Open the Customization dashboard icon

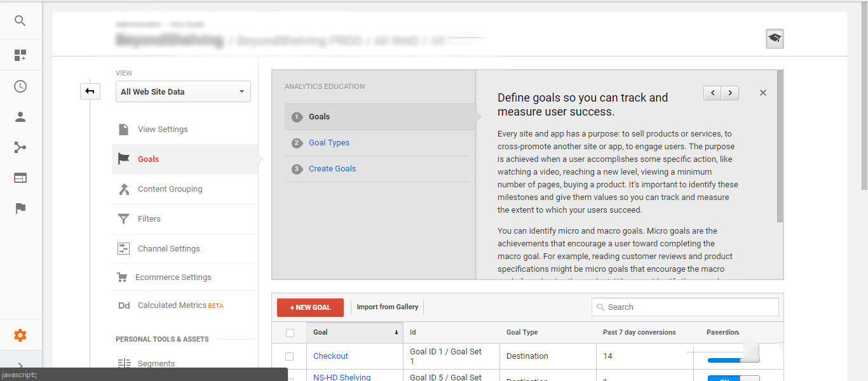click(20, 55)
